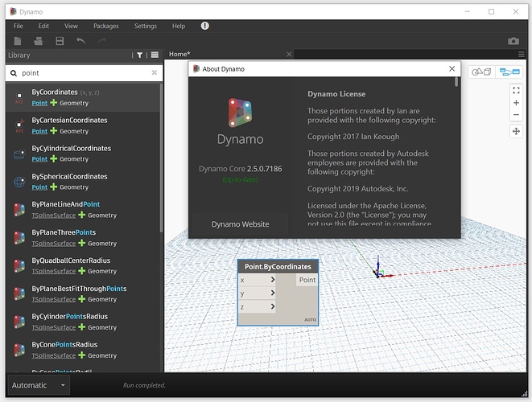Click the notification exclamation icon in menu bar

point(205,26)
